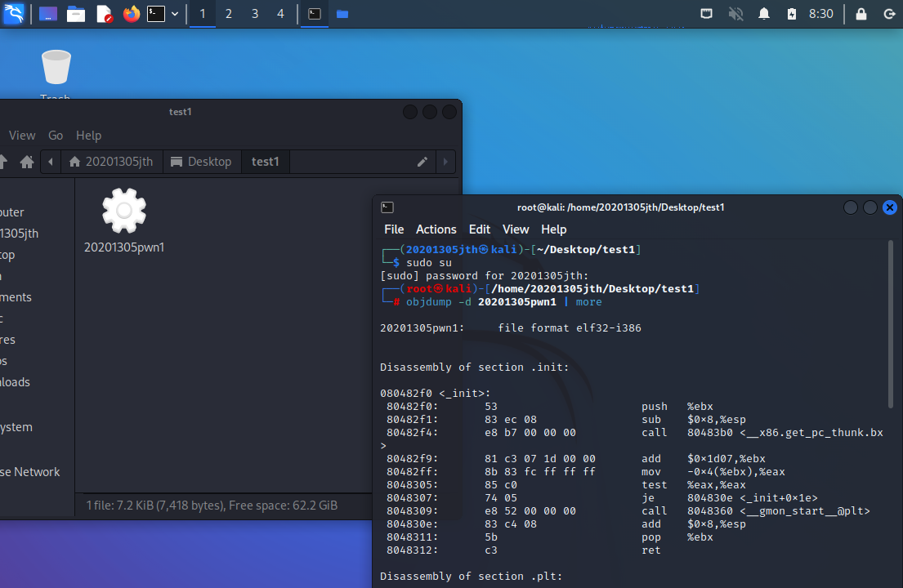Open outer (Computer) sidebar entry
Image resolution: width=903 pixels, height=588 pixels.
pos(12,212)
